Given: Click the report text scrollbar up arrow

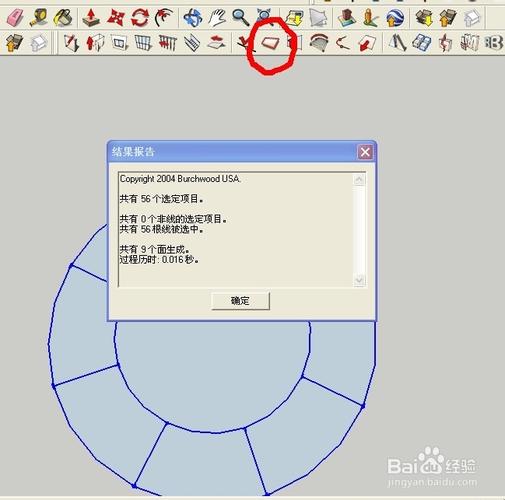Looking at the screenshot, I should click(x=359, y=180).
